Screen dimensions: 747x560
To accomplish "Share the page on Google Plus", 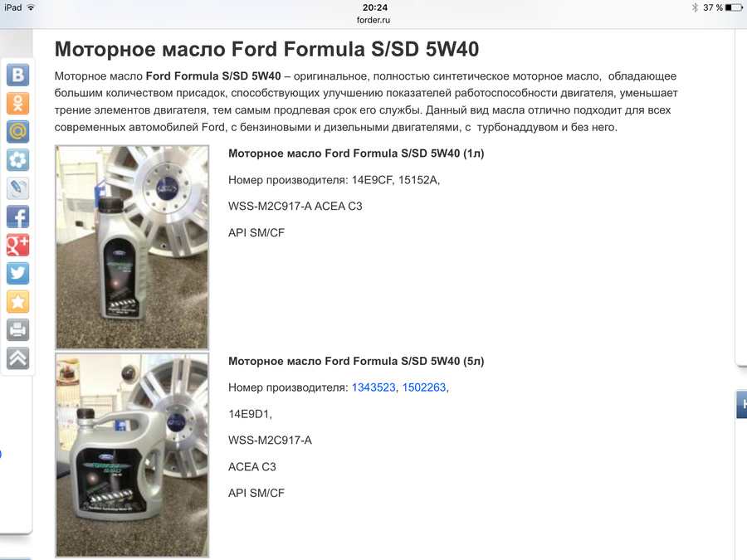I will point(17,246).
